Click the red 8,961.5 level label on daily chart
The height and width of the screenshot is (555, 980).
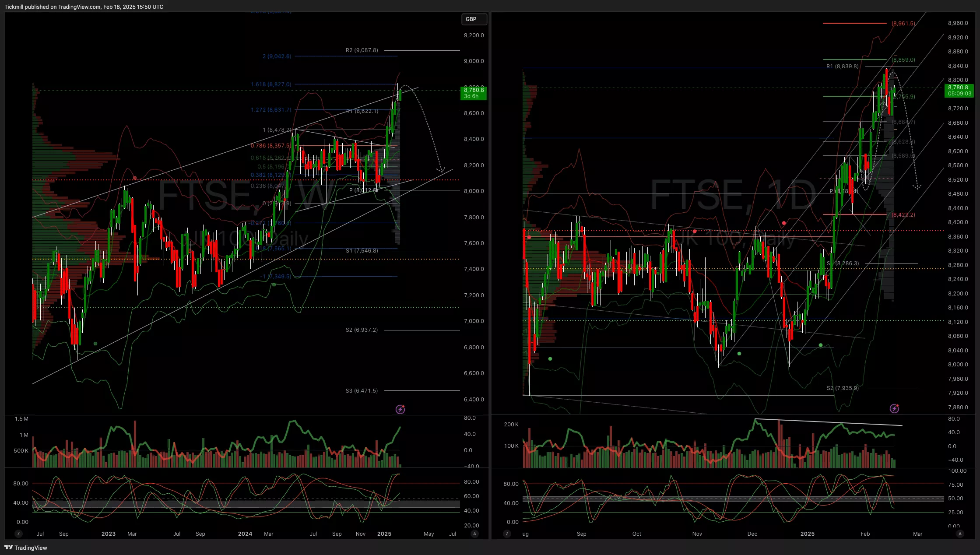point(903,23)
